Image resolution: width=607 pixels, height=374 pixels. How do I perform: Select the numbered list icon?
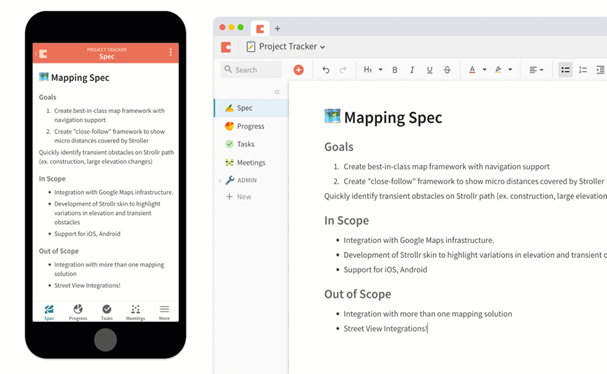(x=583, y=70)
